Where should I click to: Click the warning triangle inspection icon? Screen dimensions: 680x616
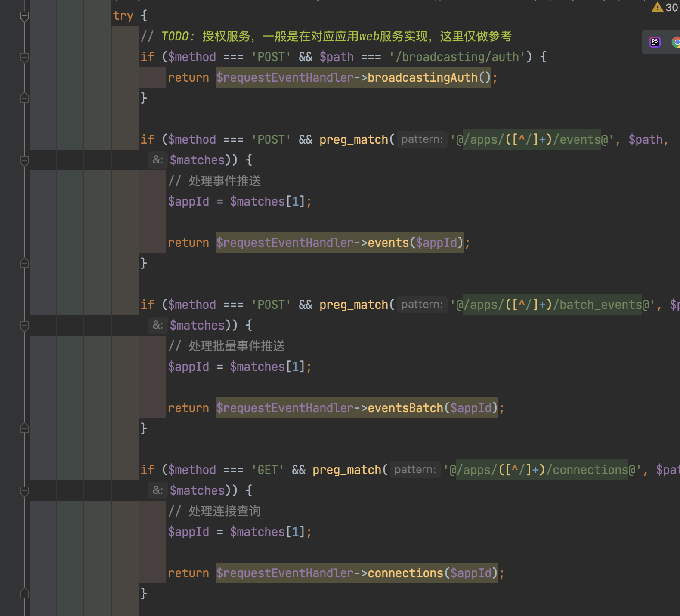point(657,7)
